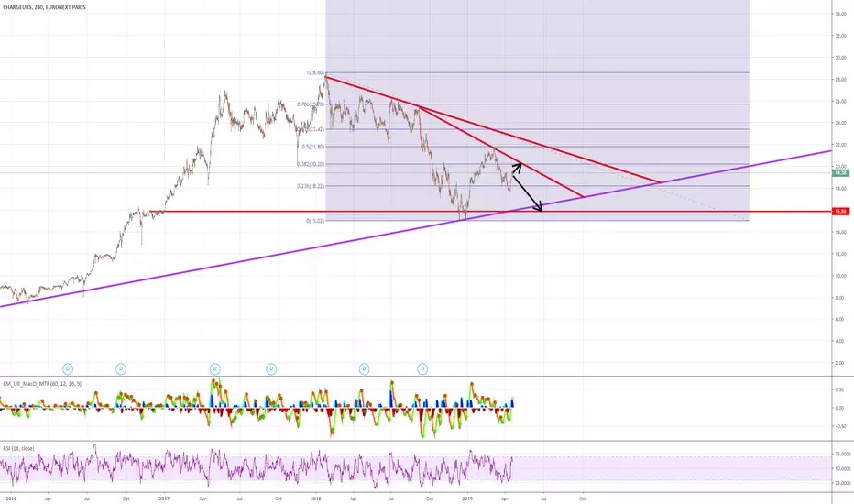Click the 34.00 price axis label
Screen dimensions: 854x504
pos(840,14)
